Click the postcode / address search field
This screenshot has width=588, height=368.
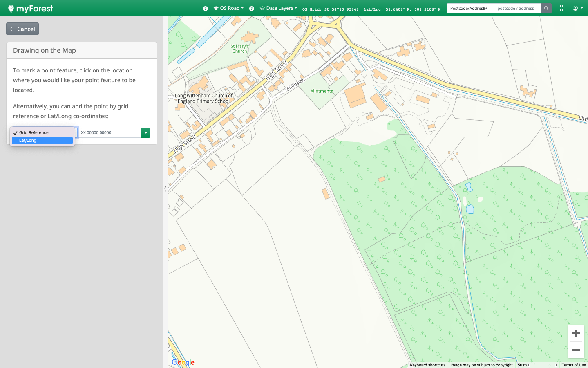pos(517,8)
